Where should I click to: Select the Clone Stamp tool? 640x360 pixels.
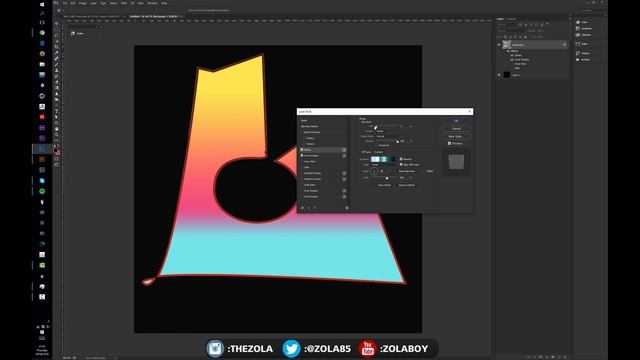point(56,70)
